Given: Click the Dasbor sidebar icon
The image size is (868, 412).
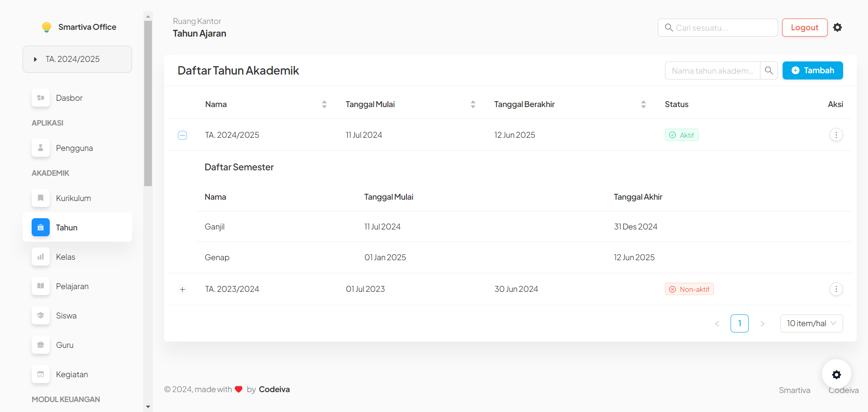Looking at the screenshot, I should click(41, 98).
